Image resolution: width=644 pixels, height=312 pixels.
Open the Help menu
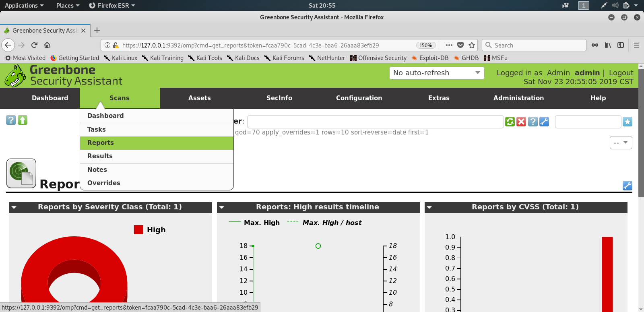point(598,98)
